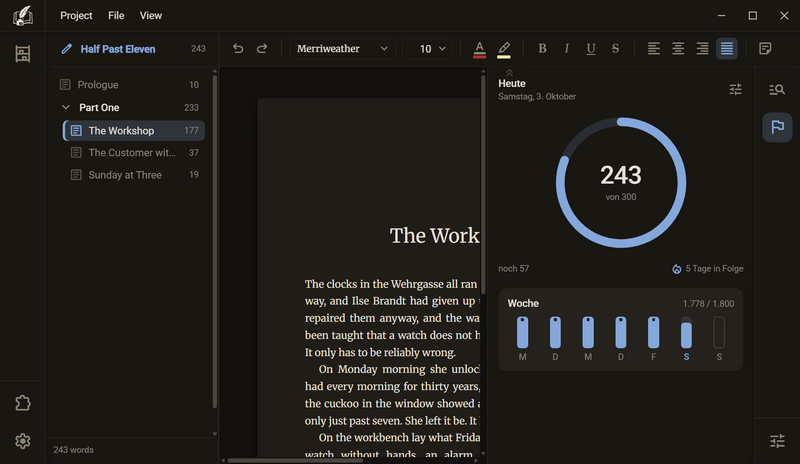Select the Sunday at Three scene

pos(134,175)
